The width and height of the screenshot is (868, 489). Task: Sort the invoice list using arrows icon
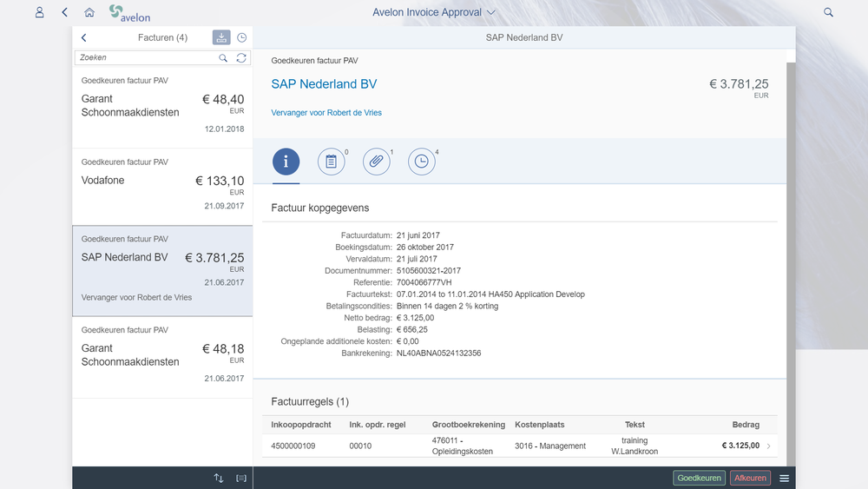coord(219,478)
